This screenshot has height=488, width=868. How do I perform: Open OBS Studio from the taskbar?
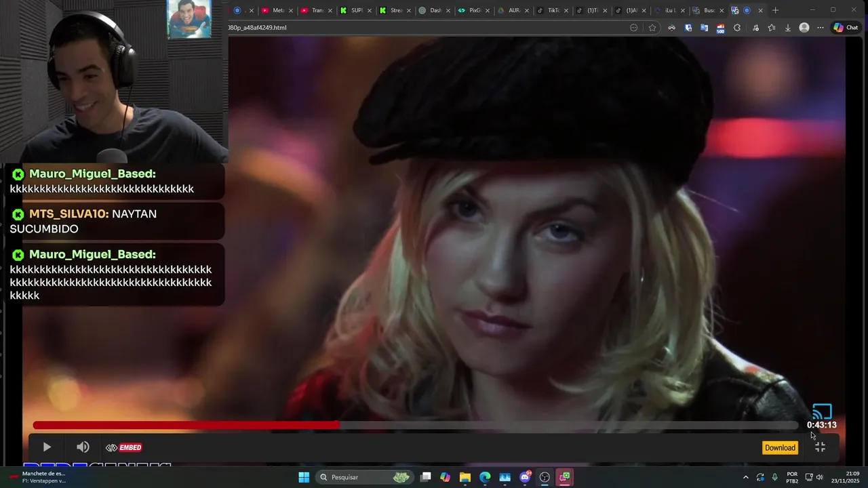point(545,477)
